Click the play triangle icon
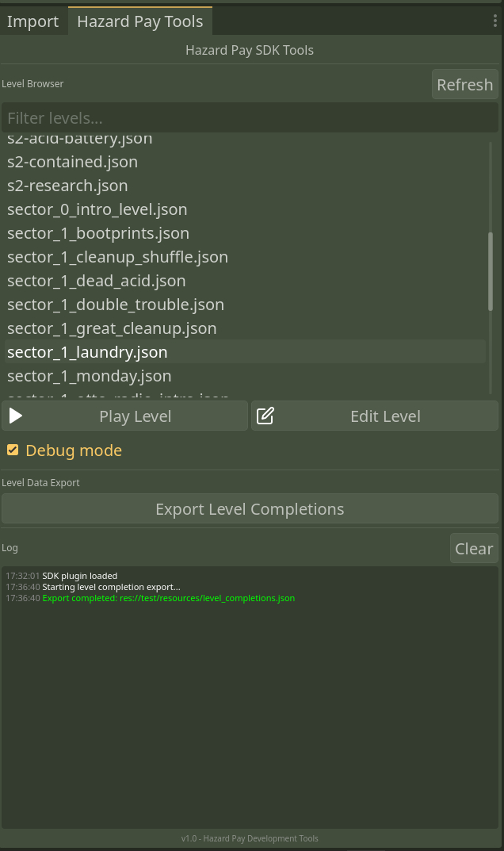 coord(16,416)
